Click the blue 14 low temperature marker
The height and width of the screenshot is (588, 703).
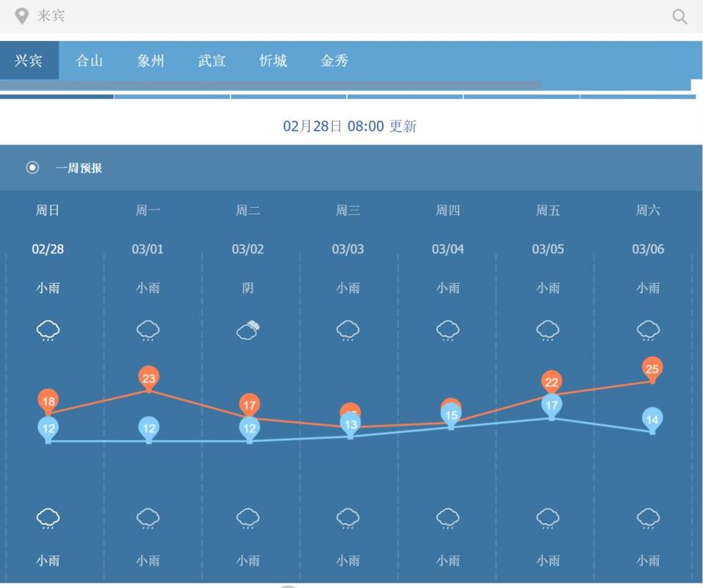click(x=652, y=420)
